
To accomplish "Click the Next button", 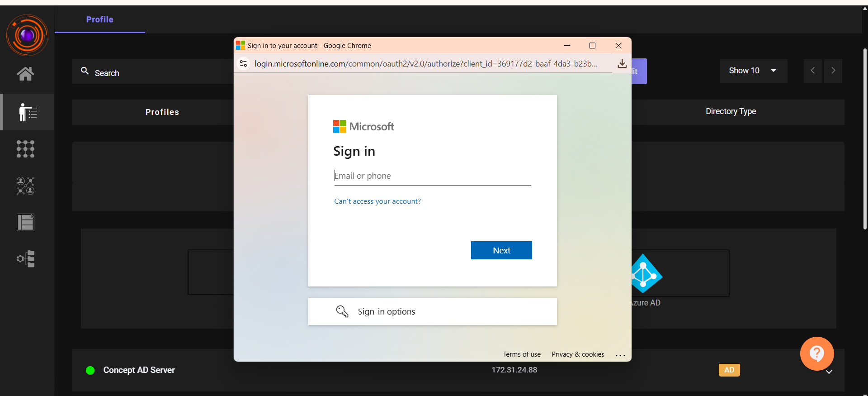I will 501,250.
